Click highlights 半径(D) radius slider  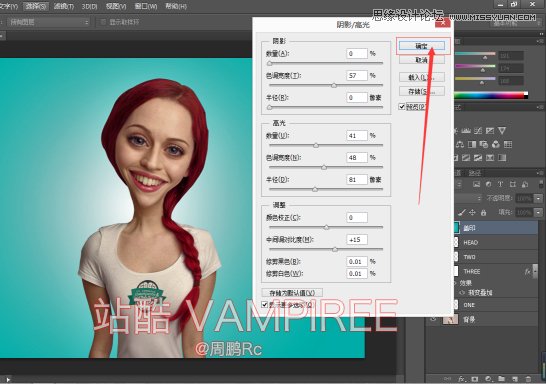(x=326, y=189)
